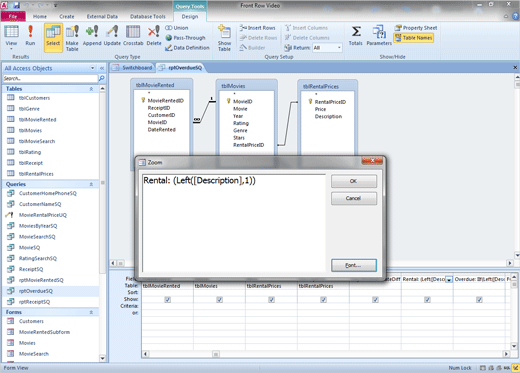This screenshot has width=520, height=373.
Task: Close the Zoom dialog
Action: (372, 161)
